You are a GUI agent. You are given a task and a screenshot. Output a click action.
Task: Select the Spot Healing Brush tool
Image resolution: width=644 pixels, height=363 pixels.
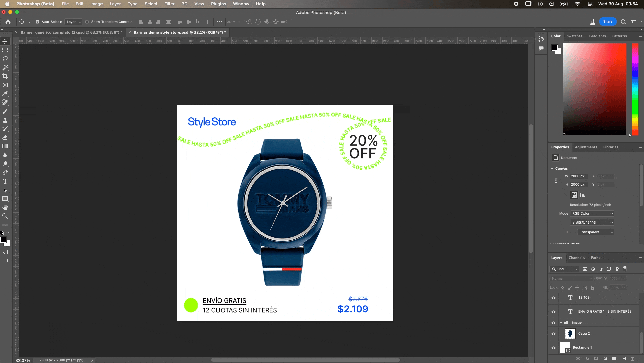pyautogui.click(x=5, y=103)
